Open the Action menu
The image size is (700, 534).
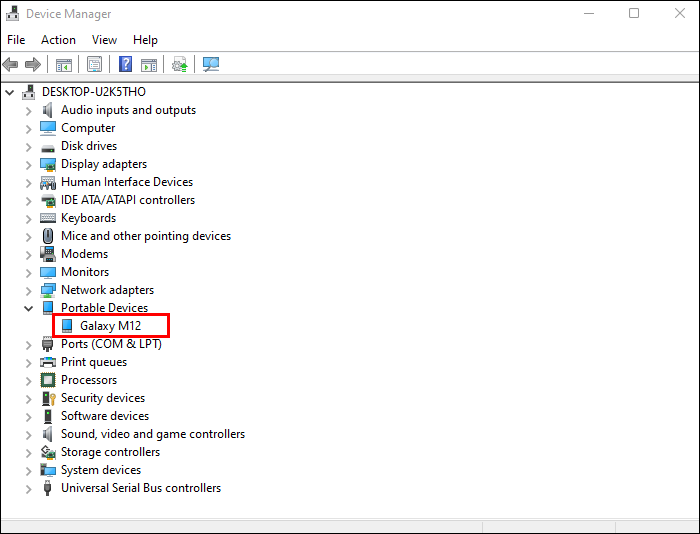(x=58, y=40)
